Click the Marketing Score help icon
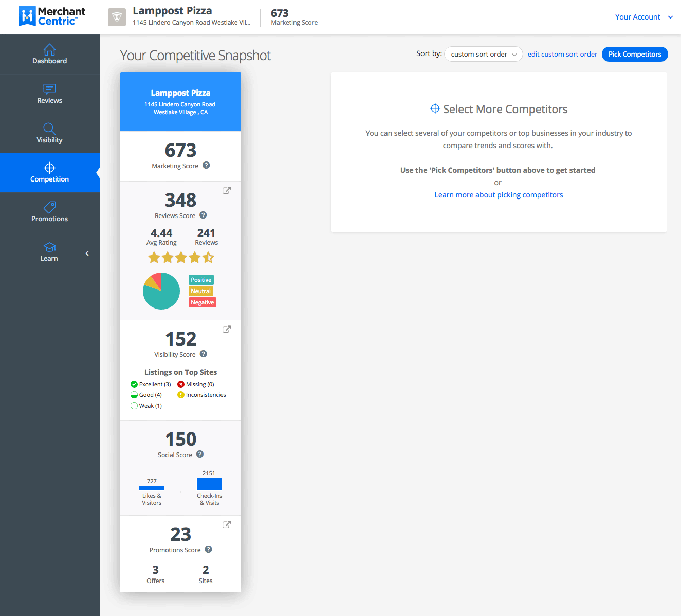Image resolution: width=681 pixels, height=616 pixels. click(x=206, y=166)
